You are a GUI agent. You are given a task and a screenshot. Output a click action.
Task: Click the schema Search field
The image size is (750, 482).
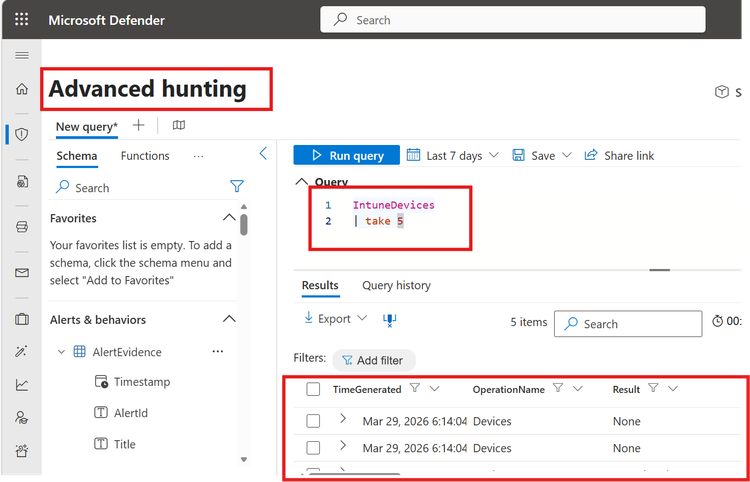143,187
